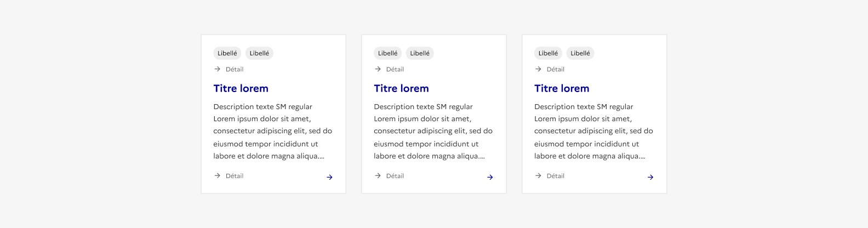Click the top Détail arrow icon in first card

pyautogui.click(x=217, y=69)
